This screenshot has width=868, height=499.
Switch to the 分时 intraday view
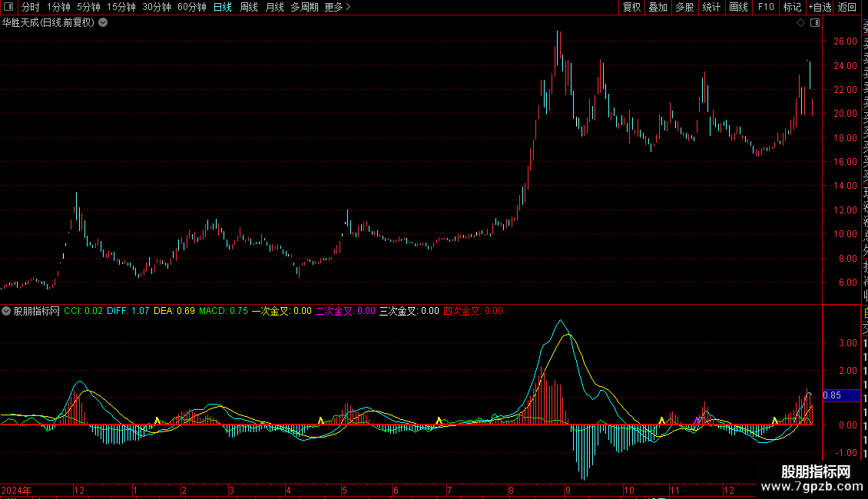tap(31, 7)
